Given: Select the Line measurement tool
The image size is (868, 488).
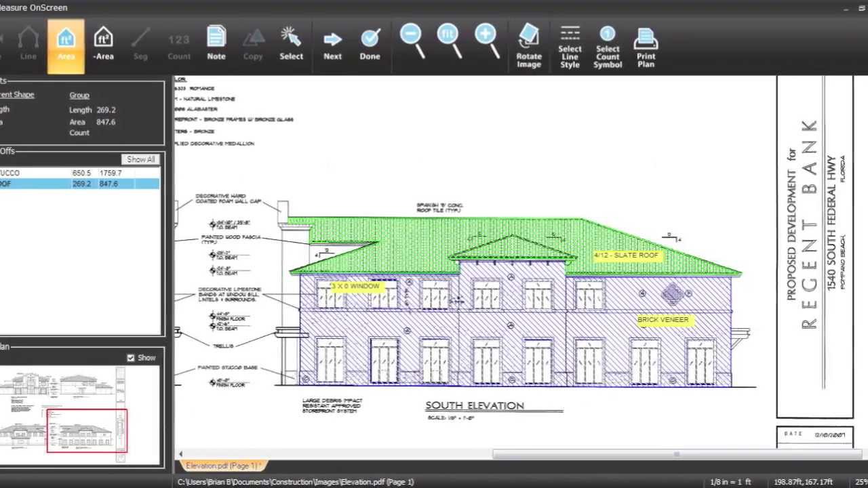Looking at the screenshot, I should (28, 45).
